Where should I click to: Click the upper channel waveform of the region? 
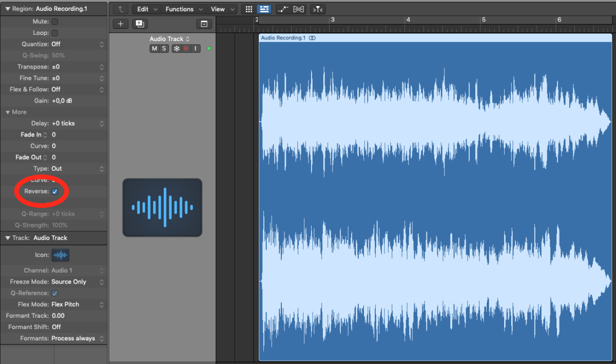pyautogui.click(x=435, y=122)
